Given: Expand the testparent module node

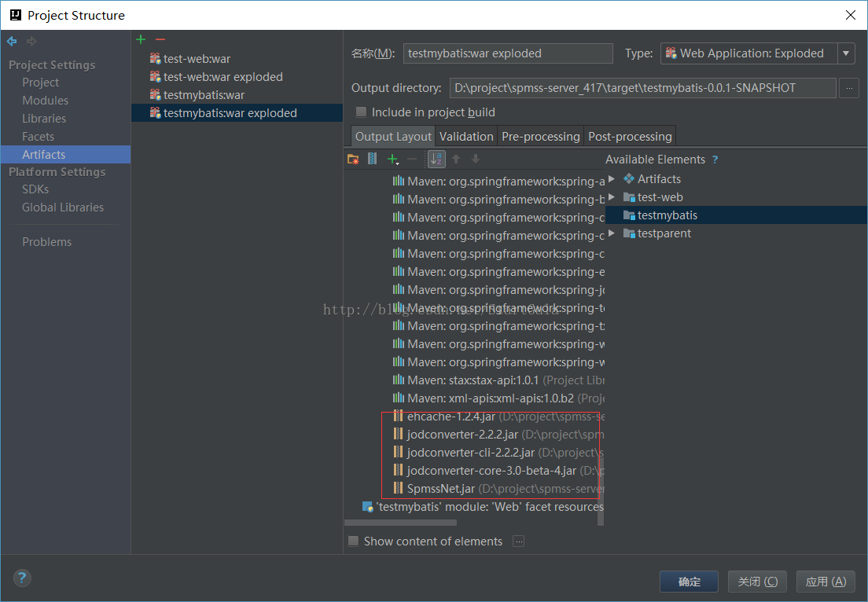Looking at the screenshot, I should [x=612, y=233].
